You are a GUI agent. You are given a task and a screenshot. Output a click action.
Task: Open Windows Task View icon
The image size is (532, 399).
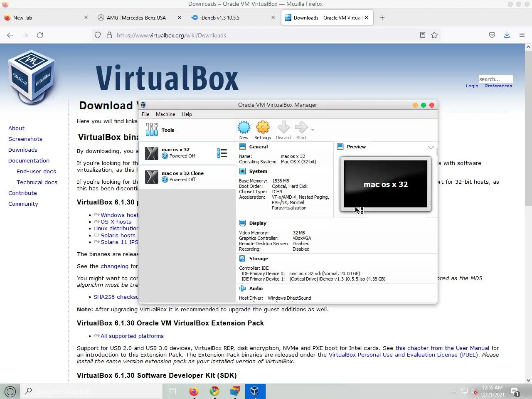(173, 391)
